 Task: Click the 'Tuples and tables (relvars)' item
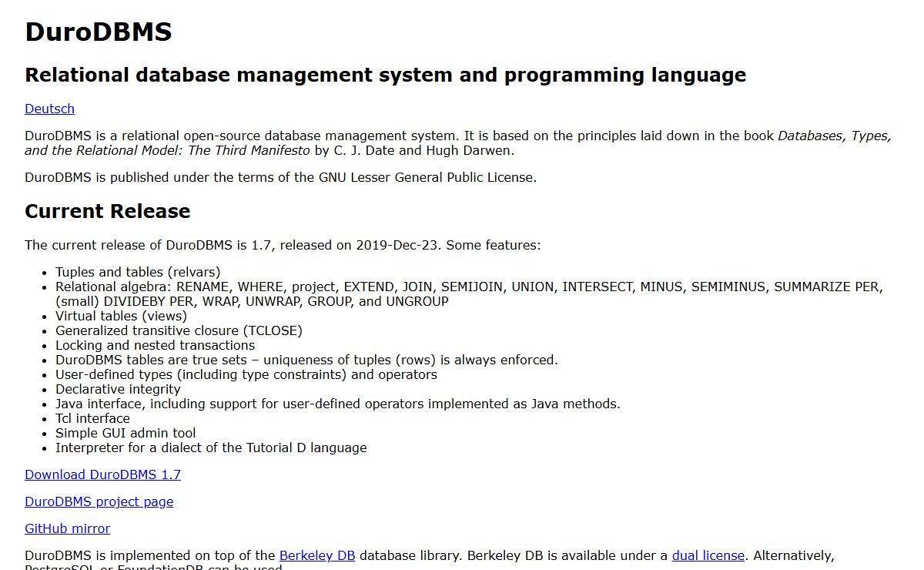138,272
